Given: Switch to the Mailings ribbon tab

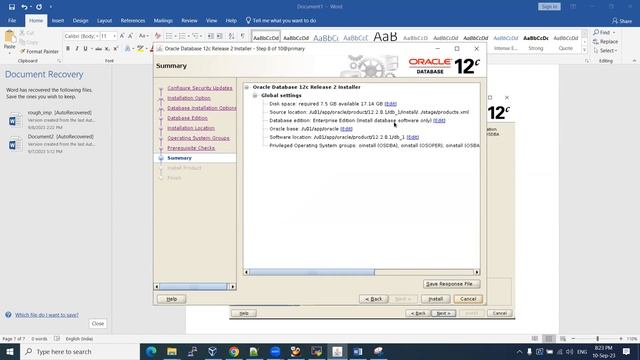Looking at the screenshot, I should (163, 20).
